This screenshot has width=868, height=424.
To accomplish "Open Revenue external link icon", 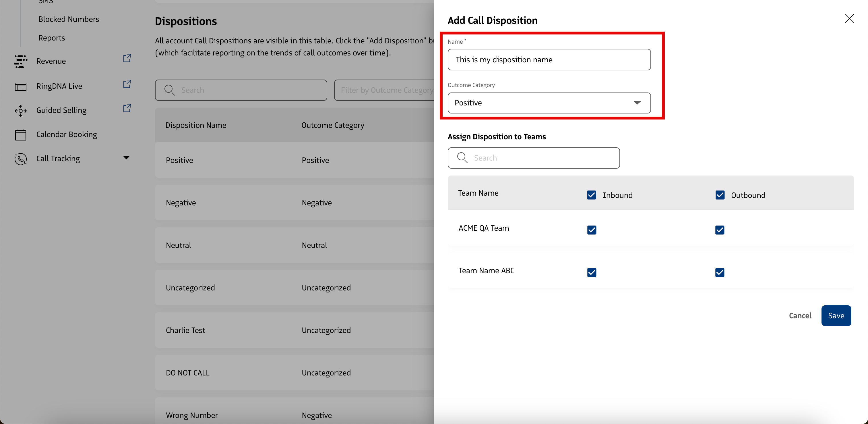I will coord(127,58).
